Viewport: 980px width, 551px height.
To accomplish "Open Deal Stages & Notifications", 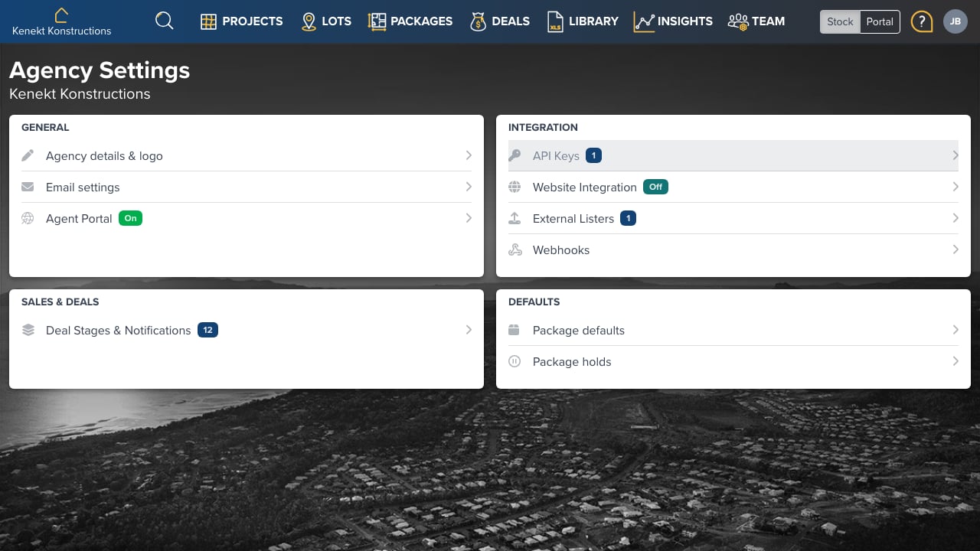I will click(x=247, y=330).
